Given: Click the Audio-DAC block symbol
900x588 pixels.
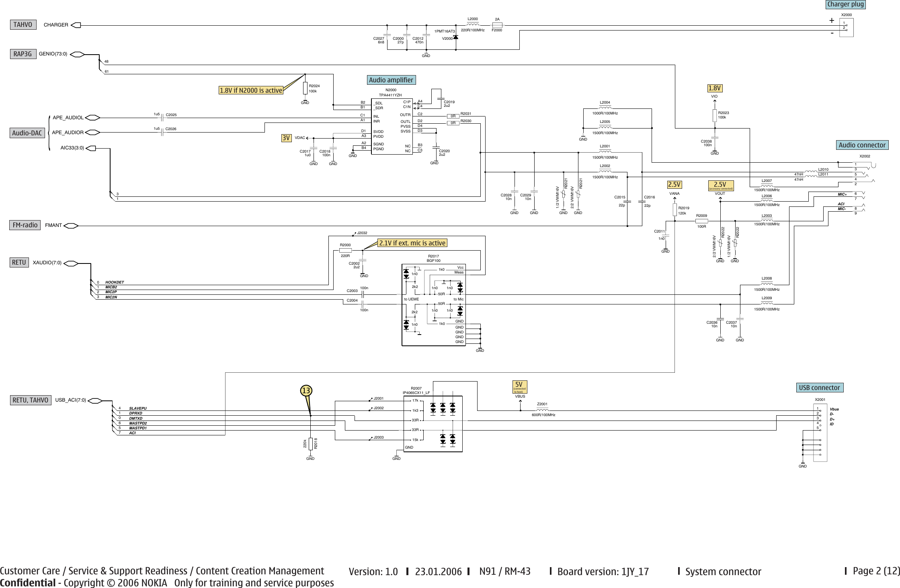Looking at the screenshot, I should click(x=27, y=133).
